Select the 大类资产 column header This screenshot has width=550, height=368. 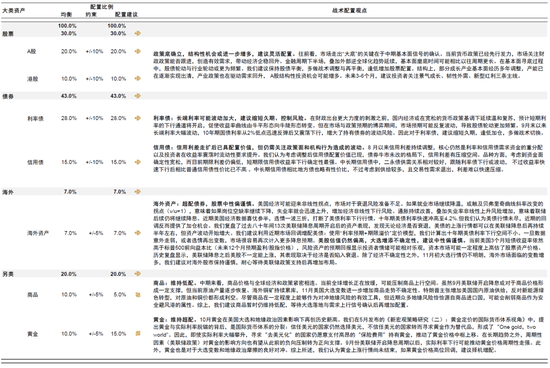pyautogui.click(x=14, y=11)
